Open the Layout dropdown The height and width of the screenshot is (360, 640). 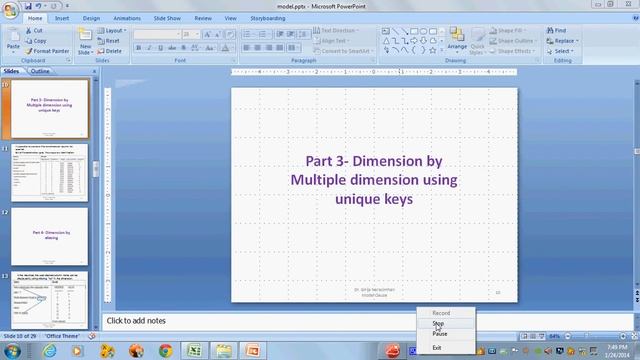(x=112, y=31)
